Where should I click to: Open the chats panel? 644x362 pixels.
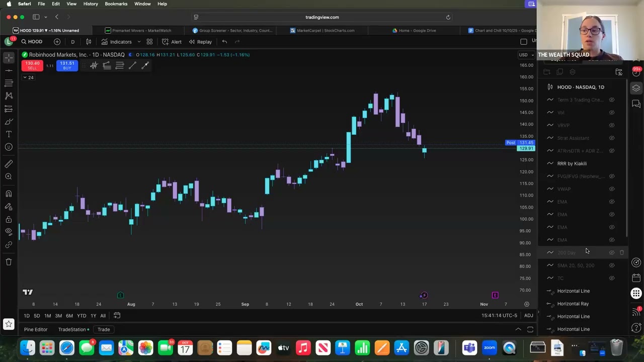click(636, 104)
